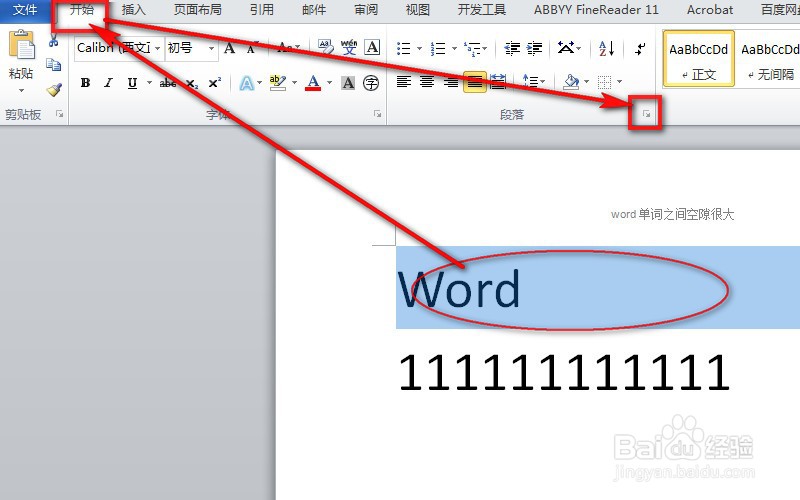The height and width of the screenshot is (500, 800).
Task: Click the shrink font icon
Action: coord(251,48)
